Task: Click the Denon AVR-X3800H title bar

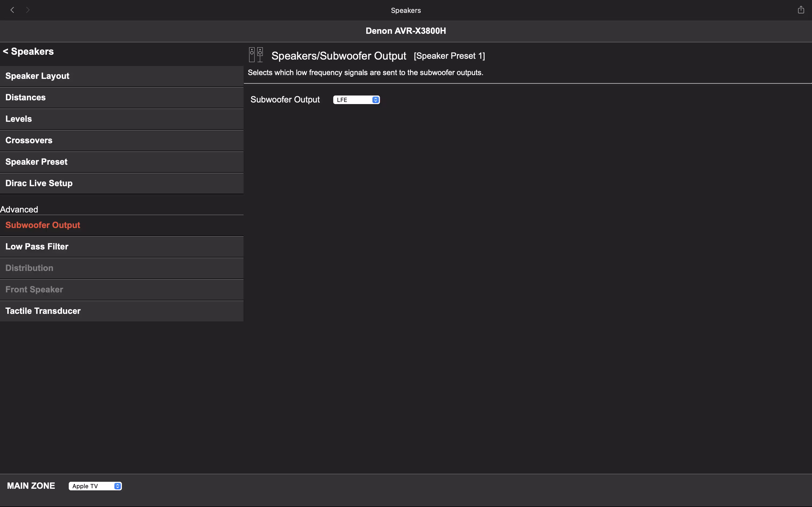Action: coord(405,31)
